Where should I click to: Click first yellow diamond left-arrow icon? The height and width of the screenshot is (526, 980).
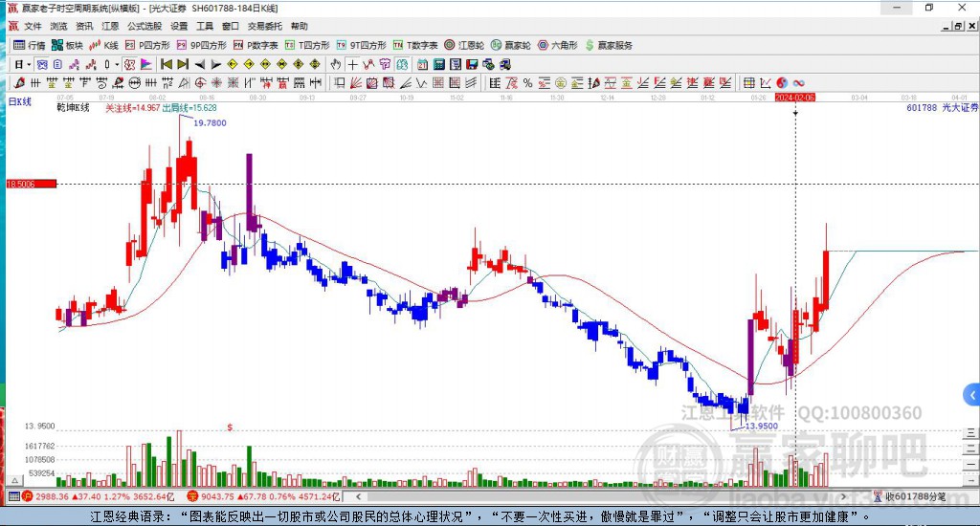[x=233, y=64]
